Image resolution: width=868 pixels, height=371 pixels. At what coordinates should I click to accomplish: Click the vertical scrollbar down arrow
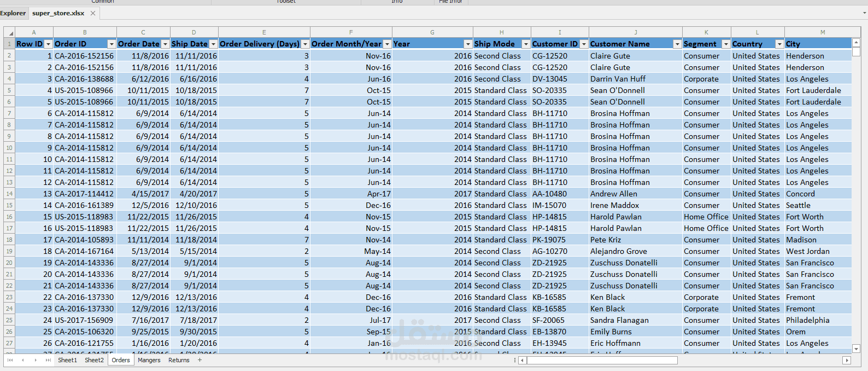(857, 349)
